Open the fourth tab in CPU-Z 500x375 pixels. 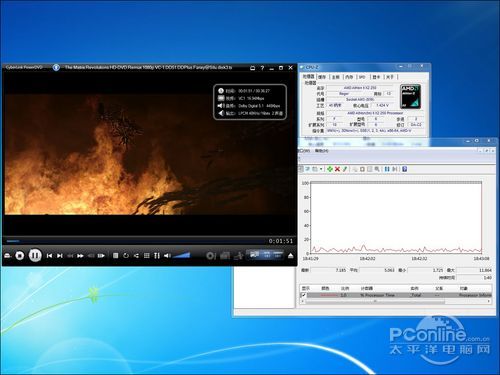tap(349, 77)
